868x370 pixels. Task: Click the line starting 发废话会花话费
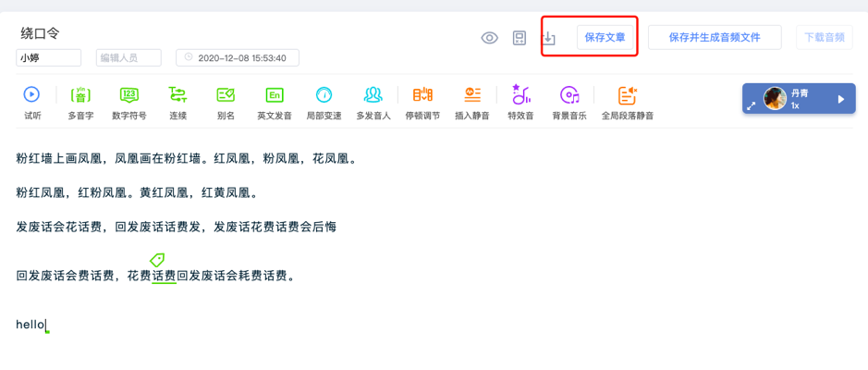(x=176, y=228)
